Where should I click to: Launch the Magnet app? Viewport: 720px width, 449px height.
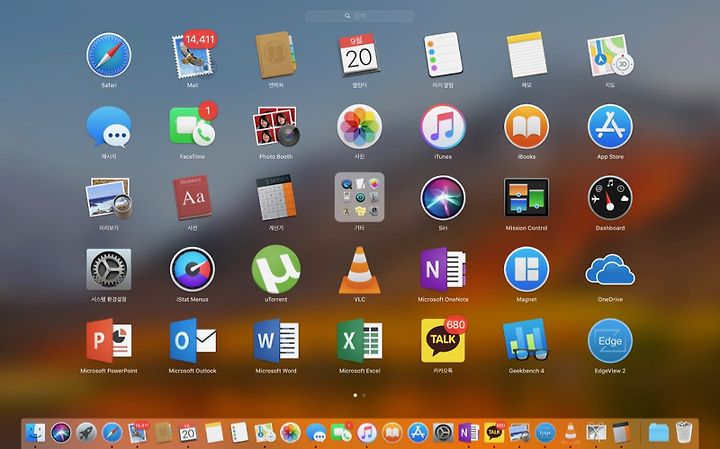click(x=526, y=269)
